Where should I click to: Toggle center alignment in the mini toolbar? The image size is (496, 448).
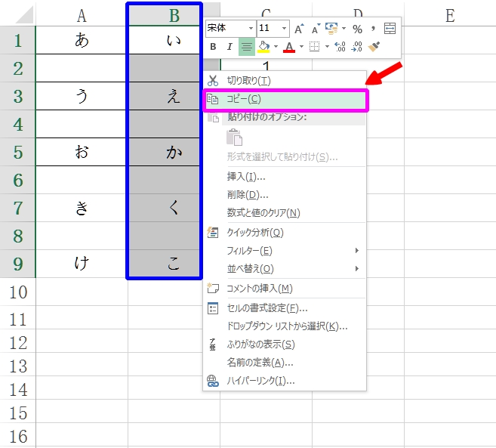point(247,47)
